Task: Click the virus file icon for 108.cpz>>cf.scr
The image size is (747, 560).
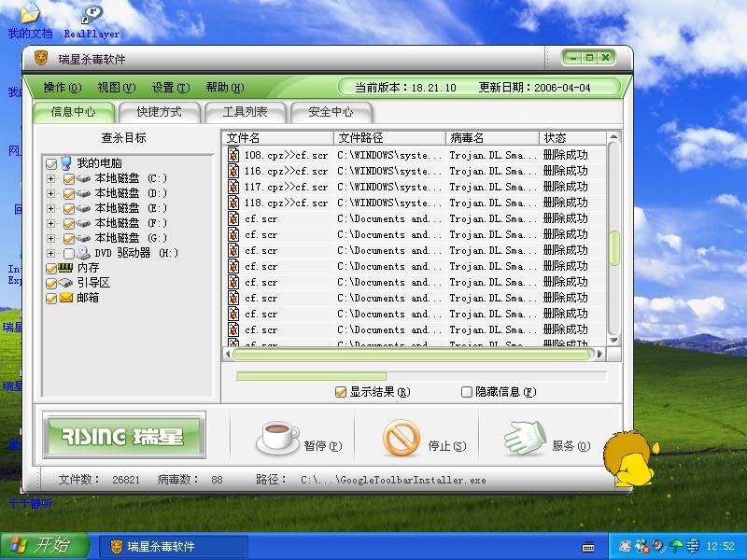Action: tap(233, 155)
